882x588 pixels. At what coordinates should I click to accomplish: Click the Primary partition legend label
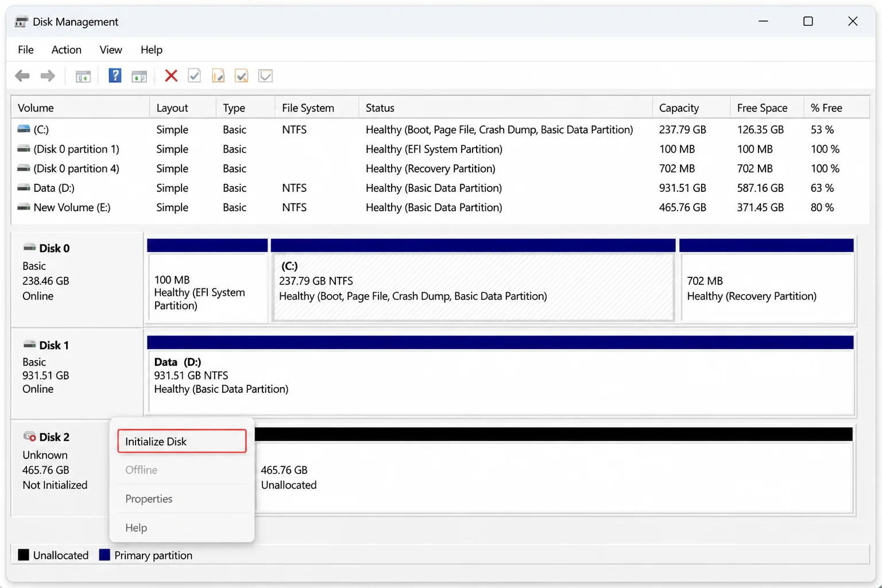click(153, 555)
